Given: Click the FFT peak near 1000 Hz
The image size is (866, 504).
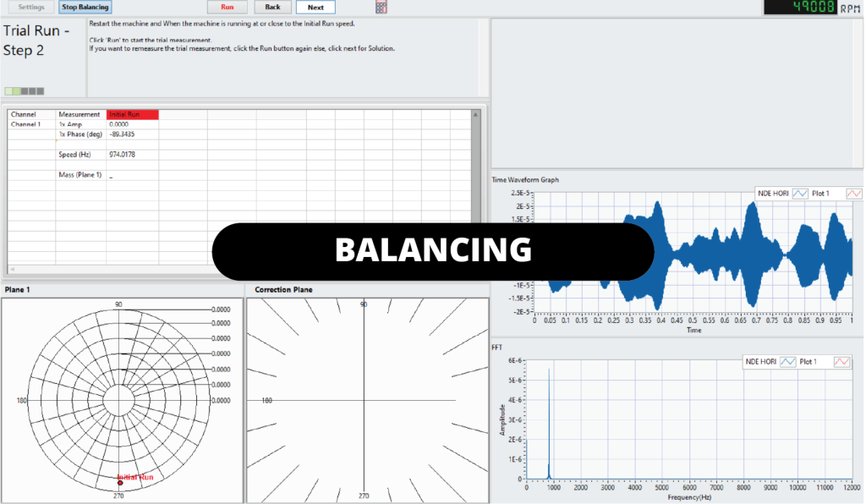Looking at the screenshot, I should (549, 423).
